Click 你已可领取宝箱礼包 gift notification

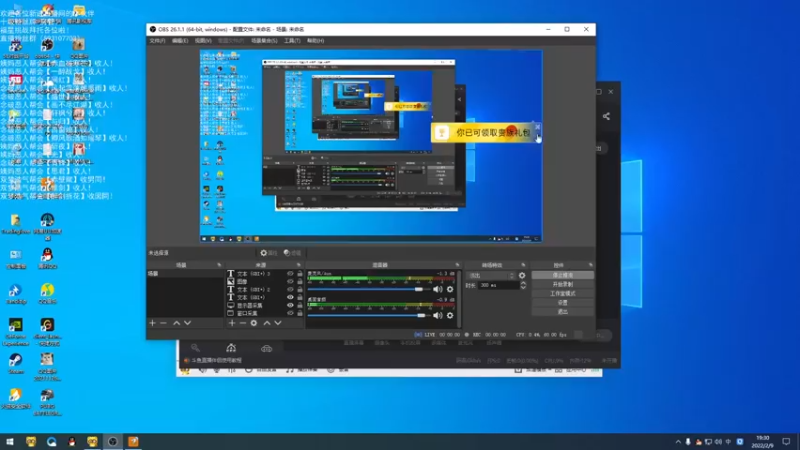click(485, 133)
